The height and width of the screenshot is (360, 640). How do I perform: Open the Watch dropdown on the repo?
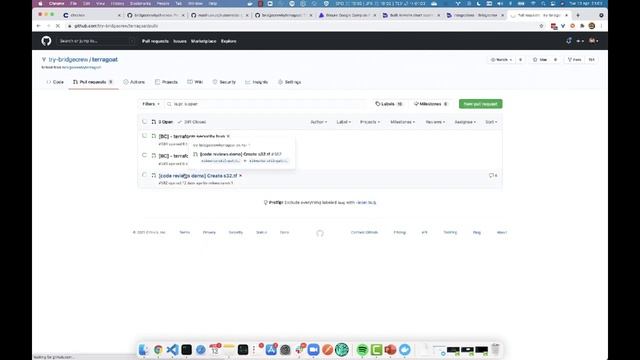(501, 60)
